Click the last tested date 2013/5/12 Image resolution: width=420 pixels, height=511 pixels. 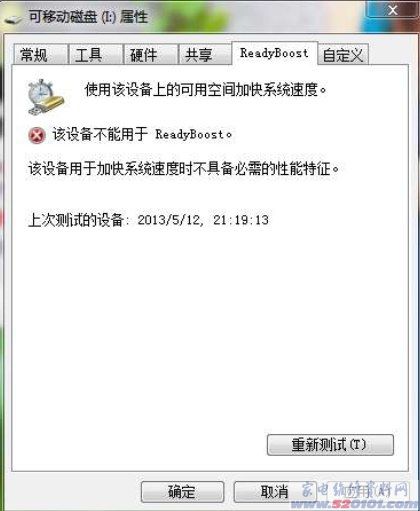pyautogui.click(x=170, y=220)
